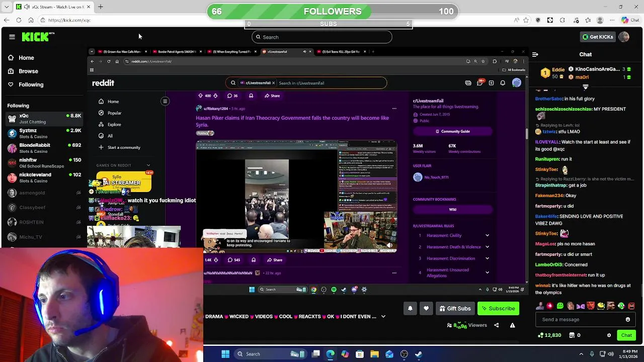Open Steam from the taskbar

pos(419,354)
